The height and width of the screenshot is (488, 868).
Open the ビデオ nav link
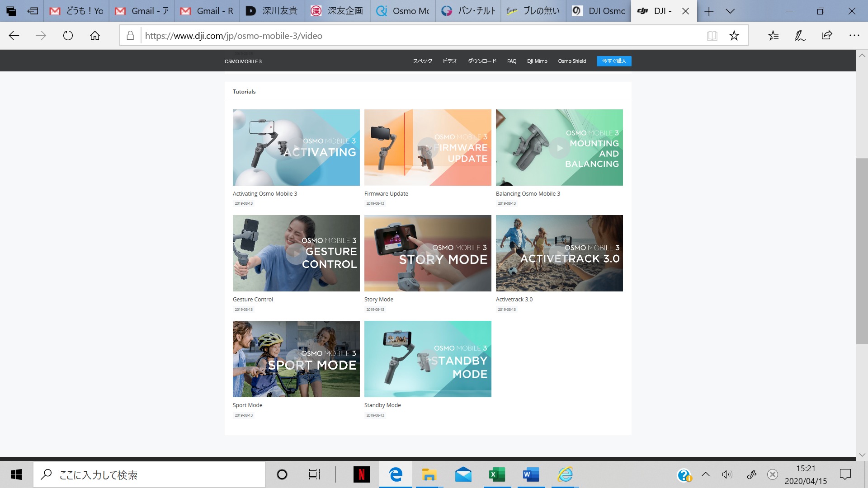450,61
